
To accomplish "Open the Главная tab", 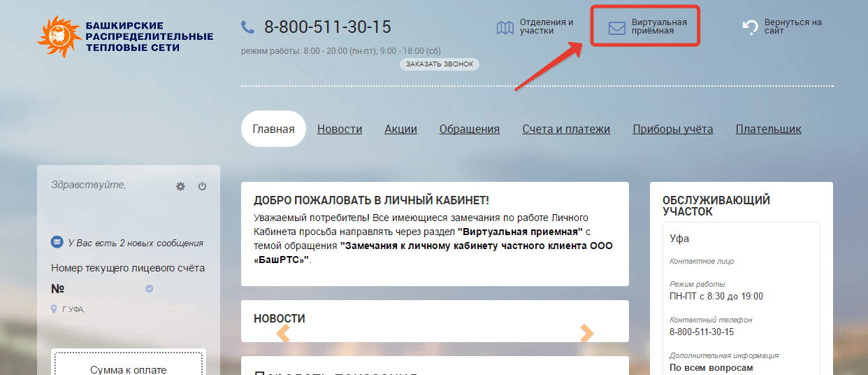I will [x=274, y=129].
